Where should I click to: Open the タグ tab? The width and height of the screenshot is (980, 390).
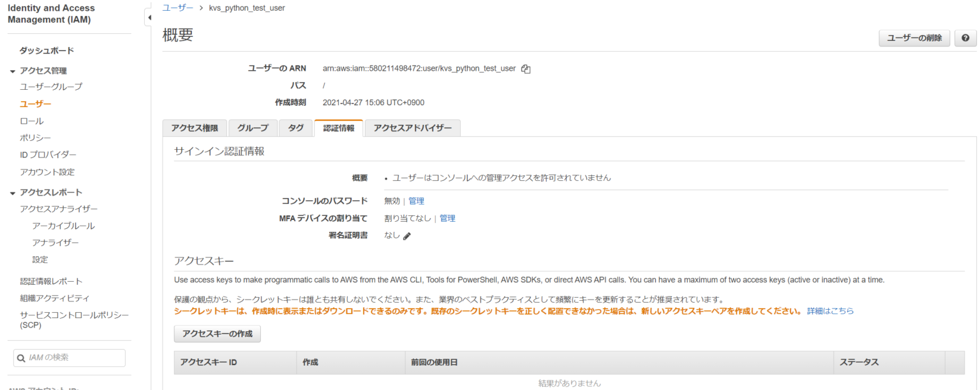(295, 128)
